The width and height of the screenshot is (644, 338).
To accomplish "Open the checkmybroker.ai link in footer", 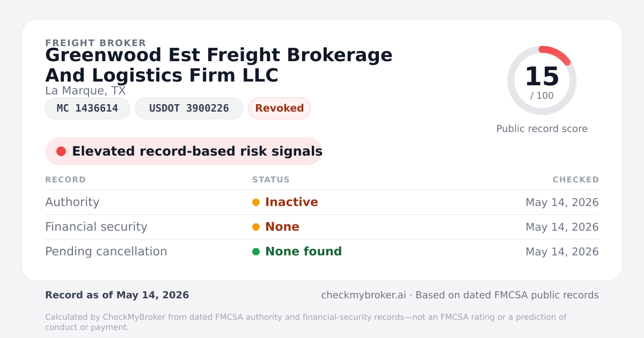I will [363, 295].
